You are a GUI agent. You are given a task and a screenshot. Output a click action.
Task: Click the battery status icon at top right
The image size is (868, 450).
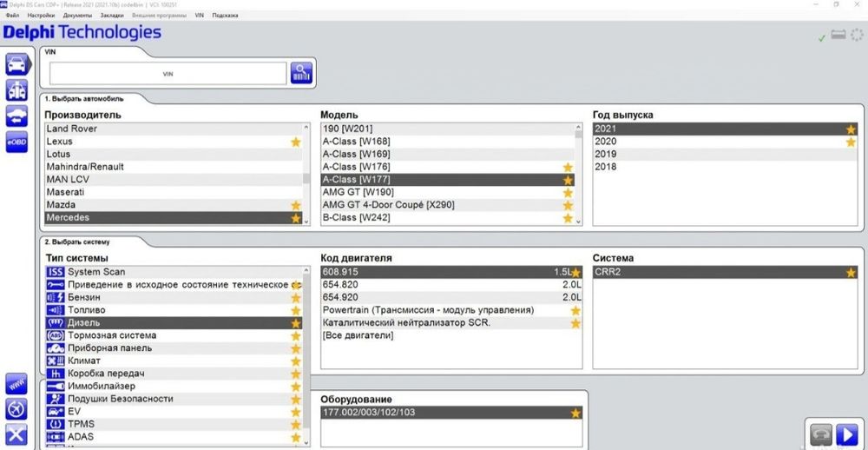(x=838, y=35)
